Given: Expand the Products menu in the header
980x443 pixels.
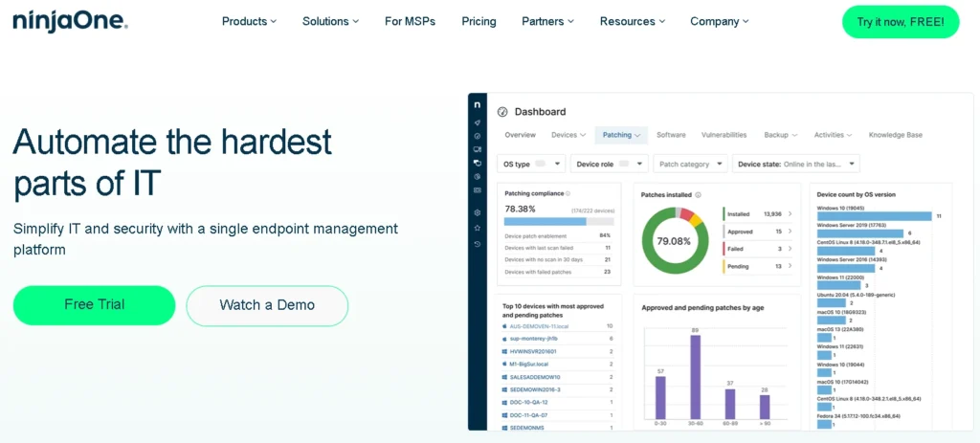Looking at the screenshot, I should tap(249, 21).
